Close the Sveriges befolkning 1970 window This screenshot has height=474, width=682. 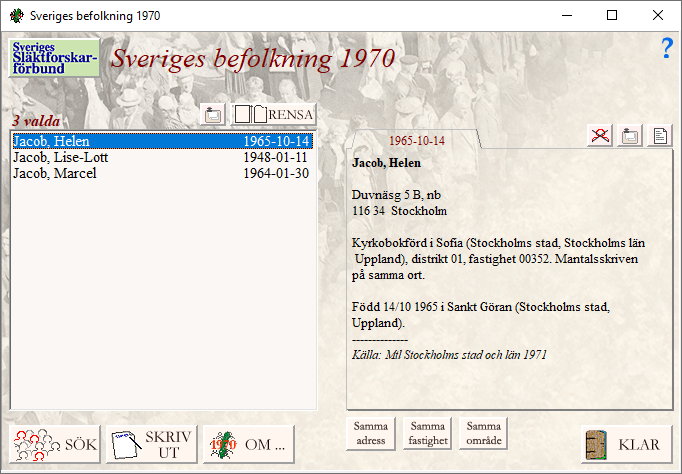(x=658, y=16)
